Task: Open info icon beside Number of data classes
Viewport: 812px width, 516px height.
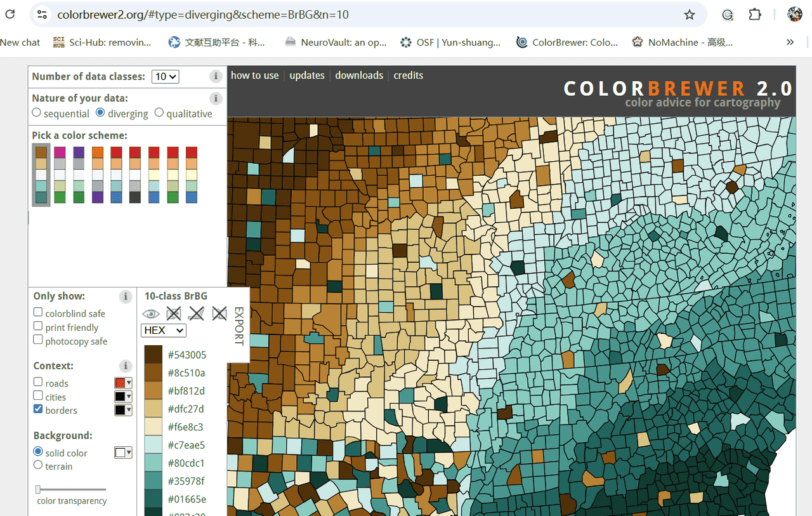Action: [216, 76]
